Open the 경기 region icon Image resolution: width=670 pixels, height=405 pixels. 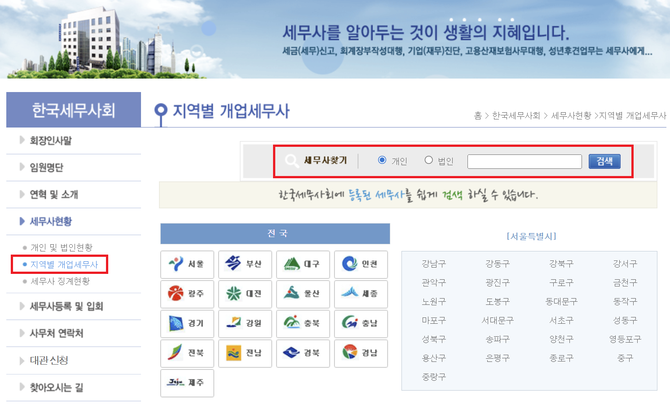186,323
